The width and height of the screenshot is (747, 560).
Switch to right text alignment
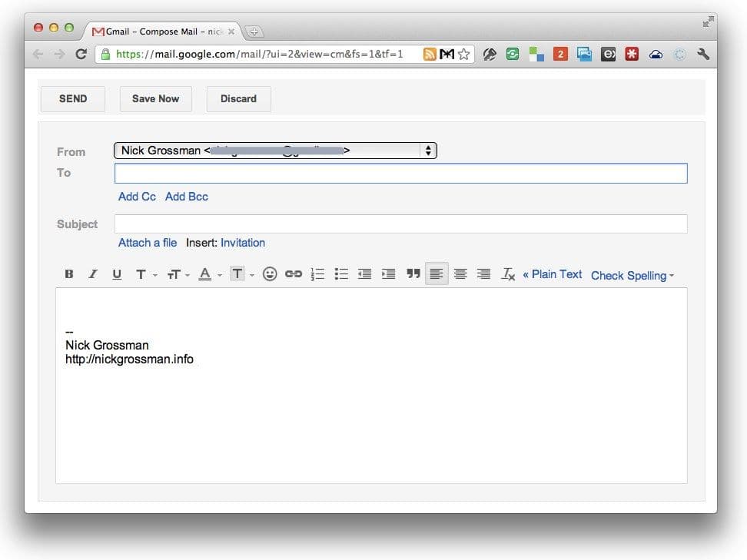pos(484,274)
